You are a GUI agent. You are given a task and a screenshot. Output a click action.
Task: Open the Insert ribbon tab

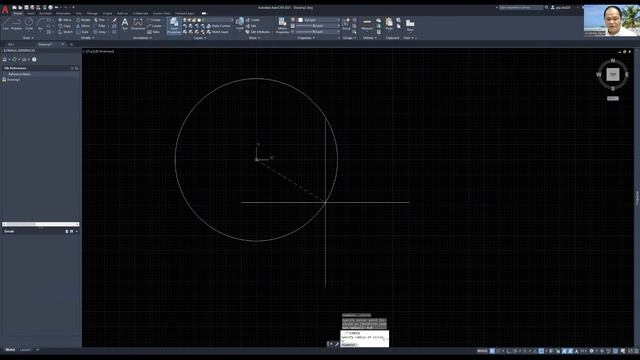(x=31, y=13)
